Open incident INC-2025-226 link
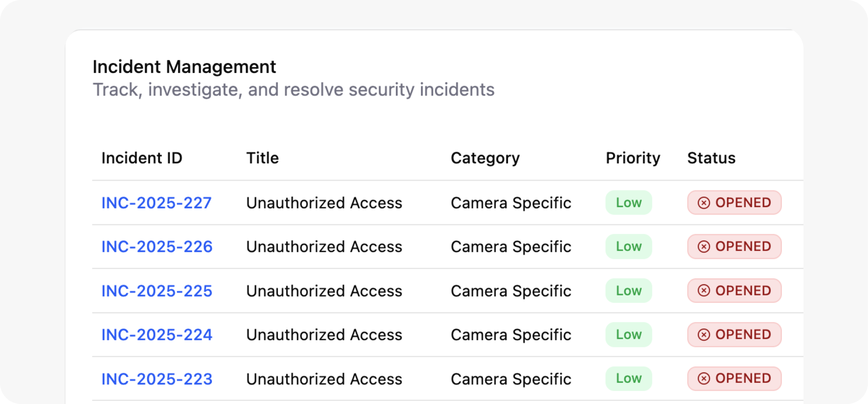868x404 pixels. pos(157,247)
